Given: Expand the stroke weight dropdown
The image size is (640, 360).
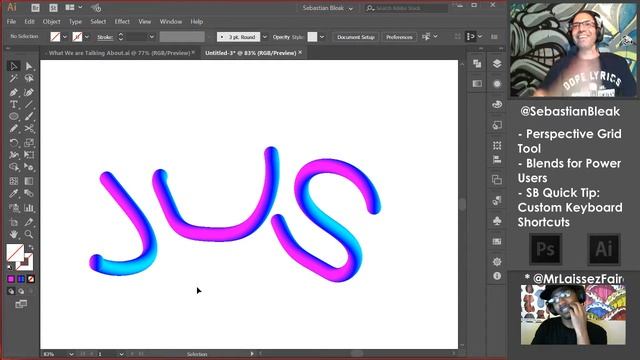Looking at the screenshot, I should point(152,37).
